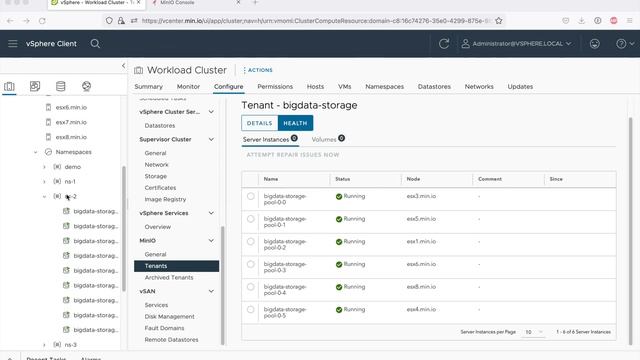Click the DETAILS button

click(260, 123)
